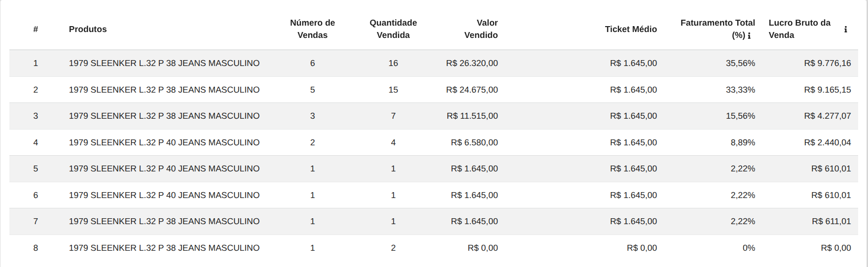Click the 8,89% revenue share cell
Viewport: 868px width, 267px height.
tap(743, 142)
